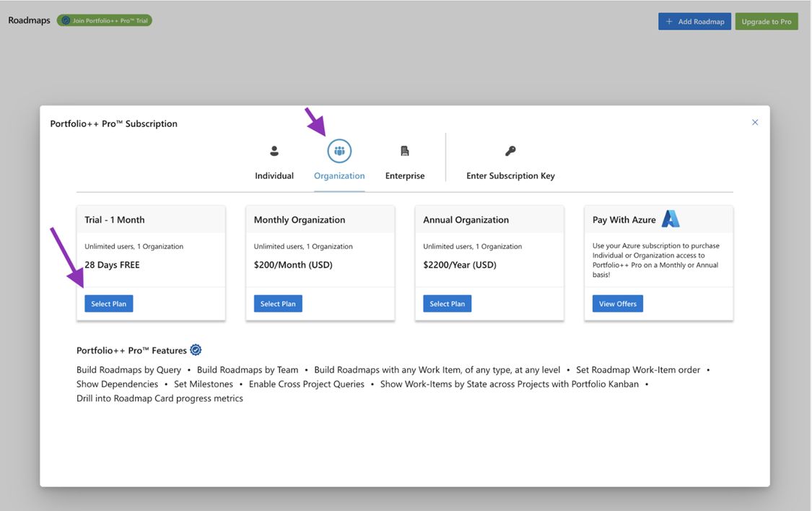Open the Enterprise tab label
The width and height of the screenshot is (812, 511).
[x=405, y=176]
